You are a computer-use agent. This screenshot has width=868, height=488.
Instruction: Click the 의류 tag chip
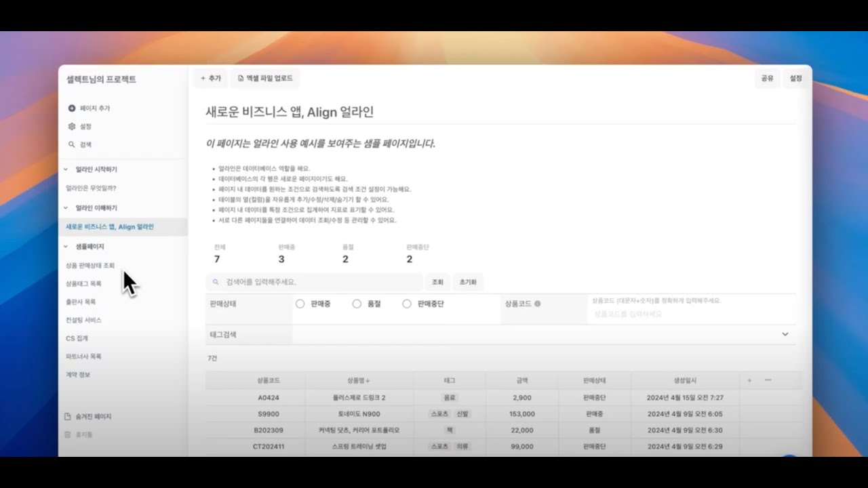(x=462, y=447)
